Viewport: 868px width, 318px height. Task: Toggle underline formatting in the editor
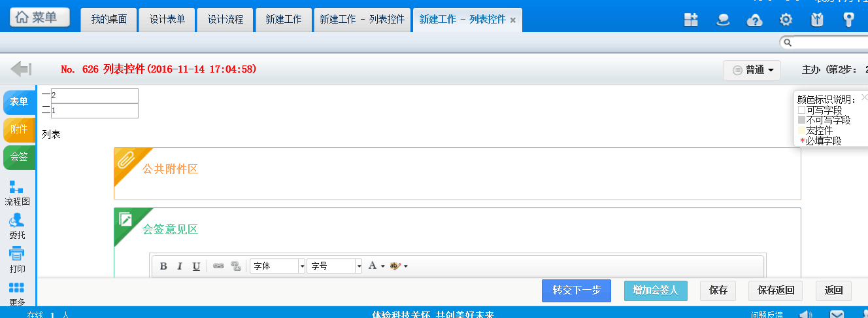click(x=196, y=266)
